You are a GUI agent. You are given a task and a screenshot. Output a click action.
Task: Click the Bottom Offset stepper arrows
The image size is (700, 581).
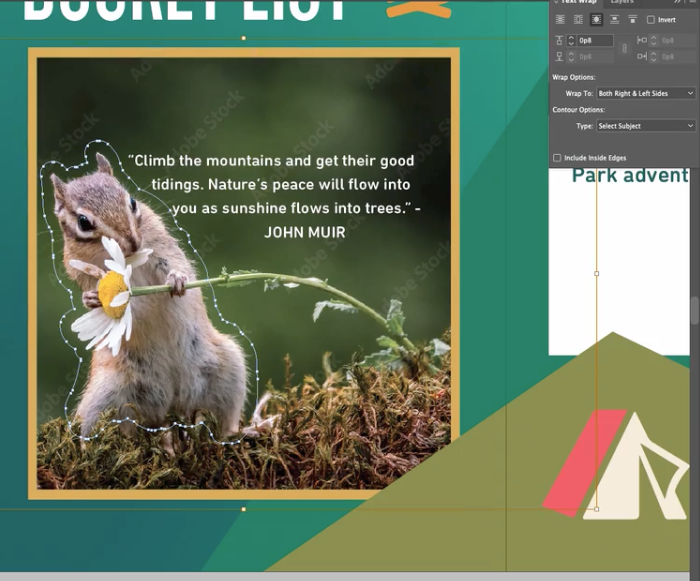[571, 57]
